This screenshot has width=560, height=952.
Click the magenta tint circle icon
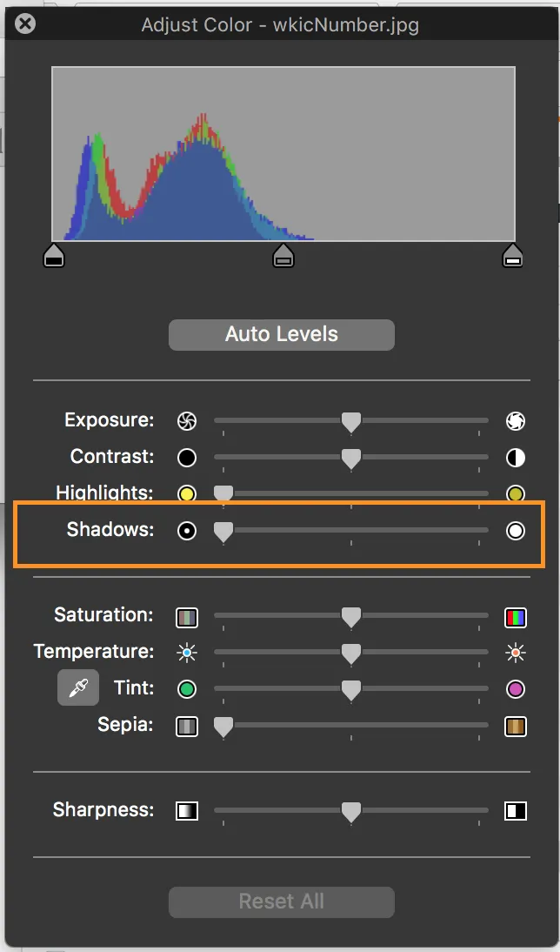pos(516,689)
